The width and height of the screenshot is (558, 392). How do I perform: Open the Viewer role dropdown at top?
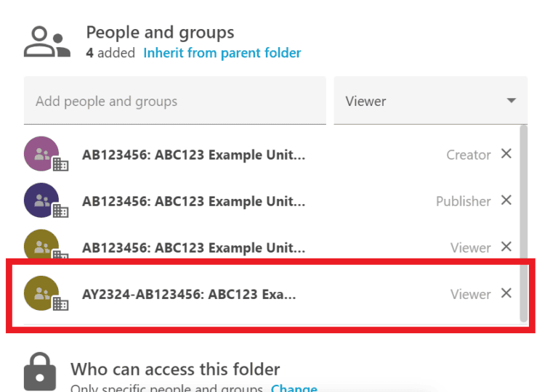click(x=430, y=101)
